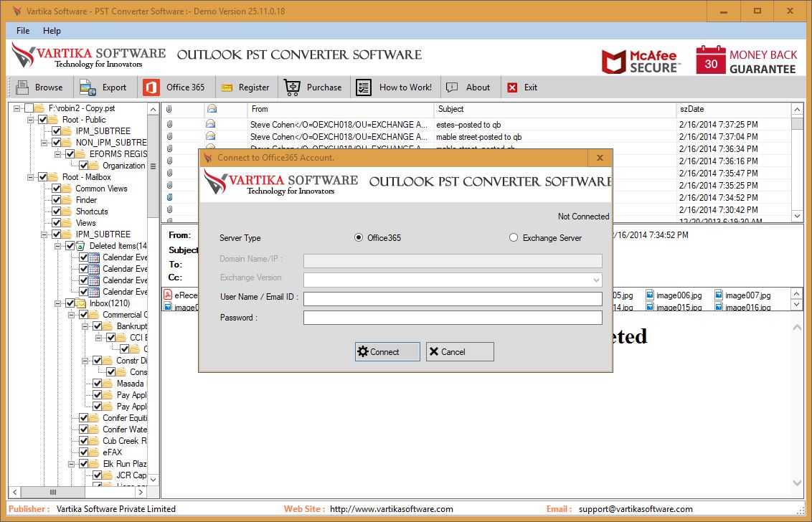The height and width of the screenshot is (522, 812).
Task: Uncheck the eFAX checkbox
Action: pos(83,452)
